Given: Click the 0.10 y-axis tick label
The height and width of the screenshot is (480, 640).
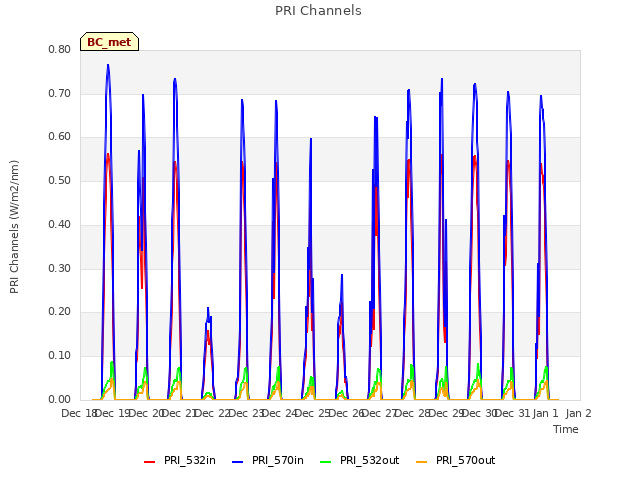Looking at the screenshot, I should pyautogui.click(x=60, y=356).
